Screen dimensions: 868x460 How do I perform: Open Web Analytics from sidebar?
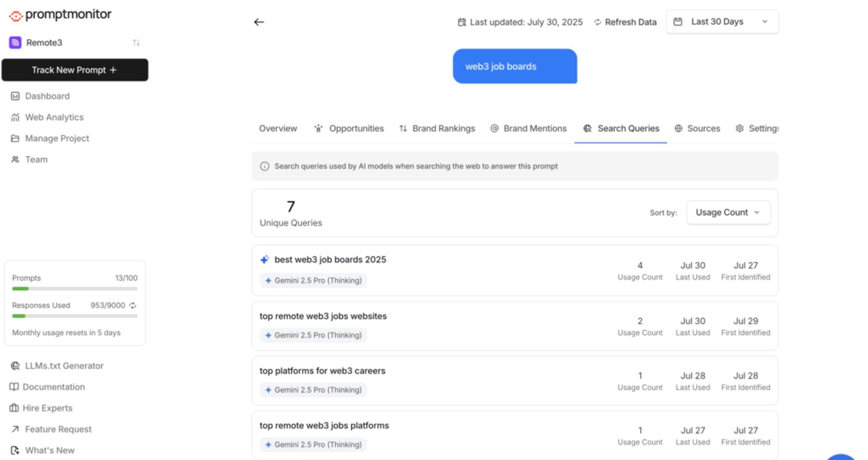point(47,117)
